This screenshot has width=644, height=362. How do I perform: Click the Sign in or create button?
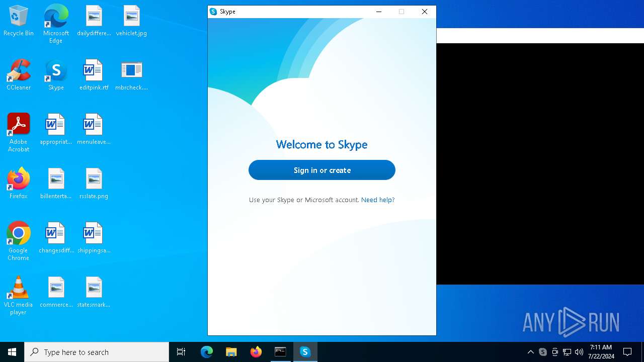coord(322,170)
